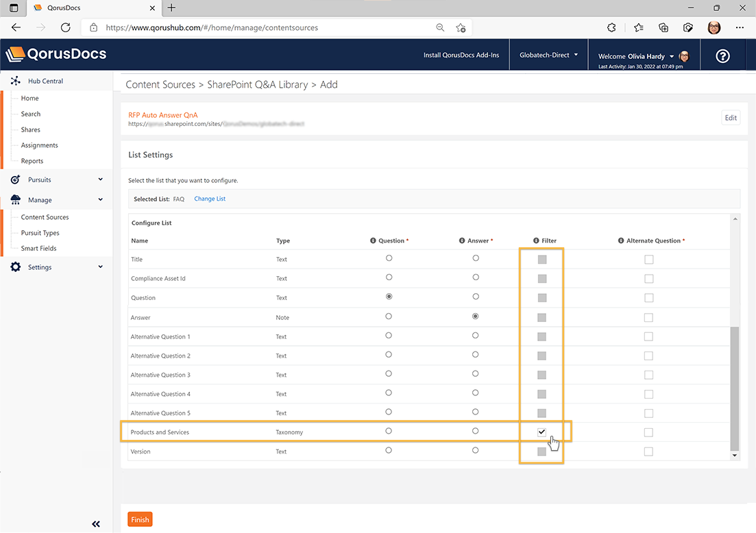
Task: Click scrollbar down arrow in Configure List
Action: (x=735, y=455)
